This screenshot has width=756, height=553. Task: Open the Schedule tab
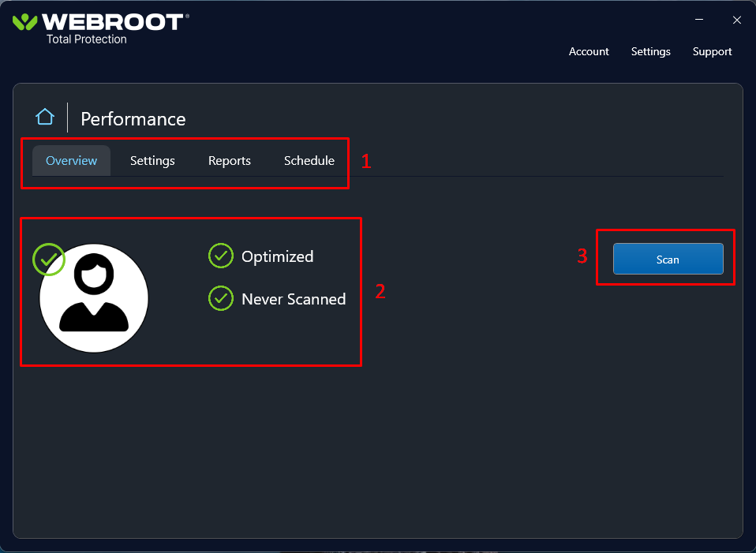309,161
